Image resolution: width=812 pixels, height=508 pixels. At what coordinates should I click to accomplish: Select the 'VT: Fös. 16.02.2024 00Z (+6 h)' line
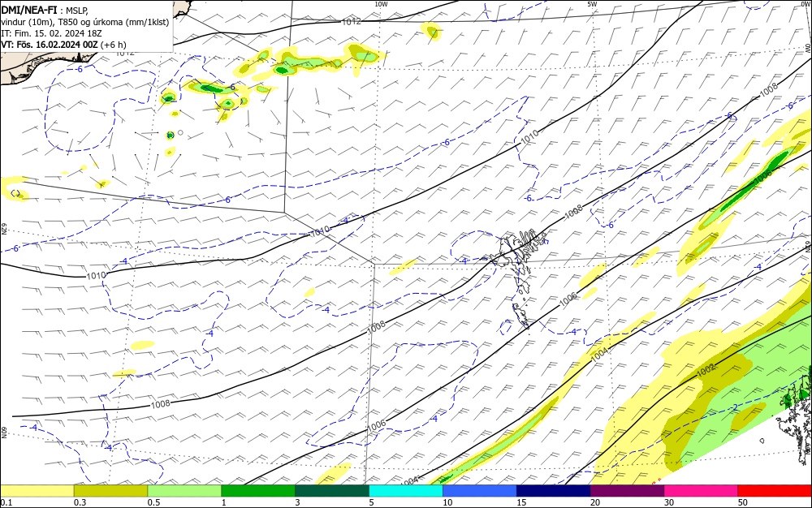pos(63,45)
